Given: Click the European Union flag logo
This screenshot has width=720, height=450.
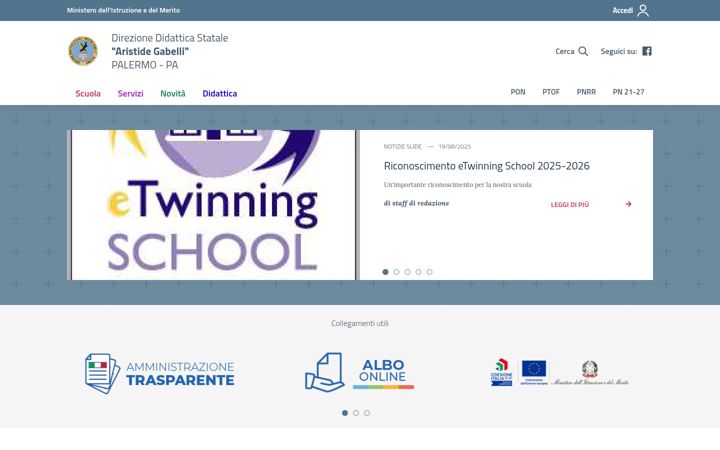Looking at the screenshot, I should pyautogui.click(x=534, y=372).
